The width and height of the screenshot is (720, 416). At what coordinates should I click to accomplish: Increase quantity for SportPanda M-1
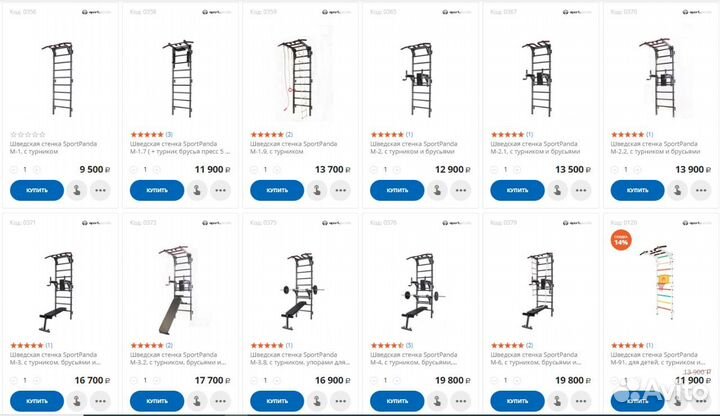click(x=37, y=169)
